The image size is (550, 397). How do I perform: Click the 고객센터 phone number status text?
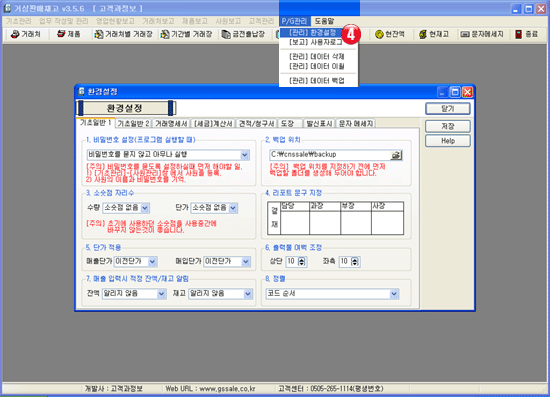[x=330, y=389]
